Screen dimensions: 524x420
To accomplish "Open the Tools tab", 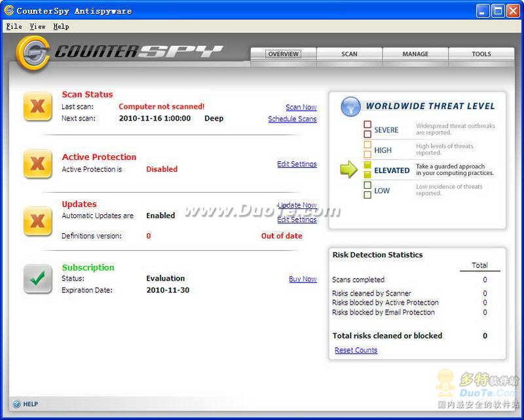I will (481, 54).
